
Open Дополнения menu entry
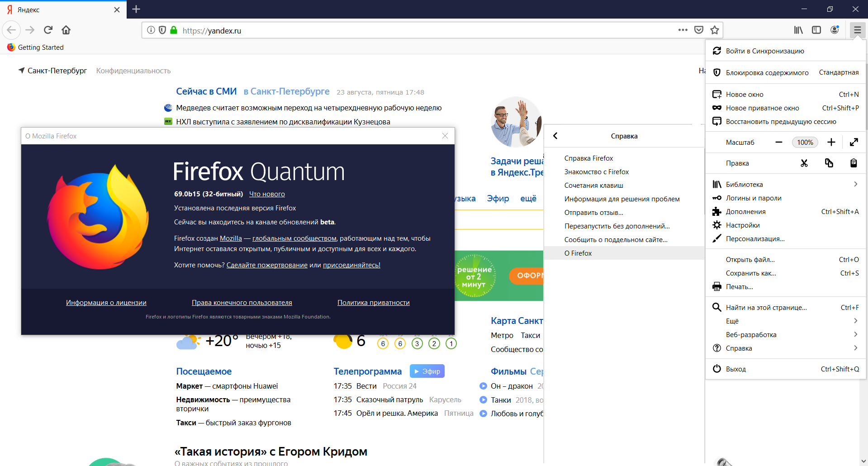(786, 212)
